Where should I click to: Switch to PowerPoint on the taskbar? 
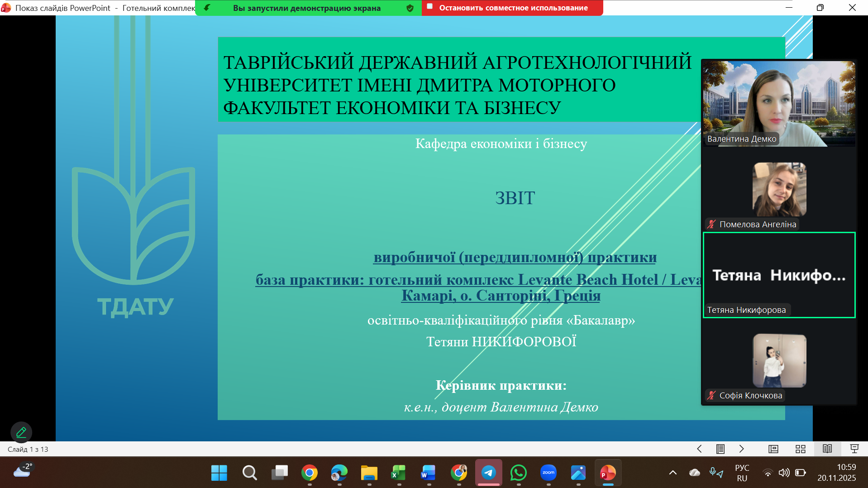tap(608, 473)
